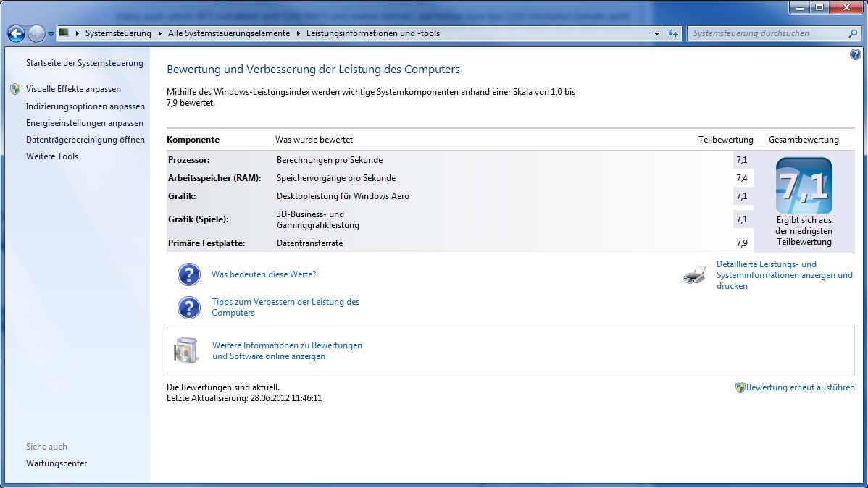
Task: Open Weitere Informationen zu Bewertungen online link
Action: [x=288, y=350]
